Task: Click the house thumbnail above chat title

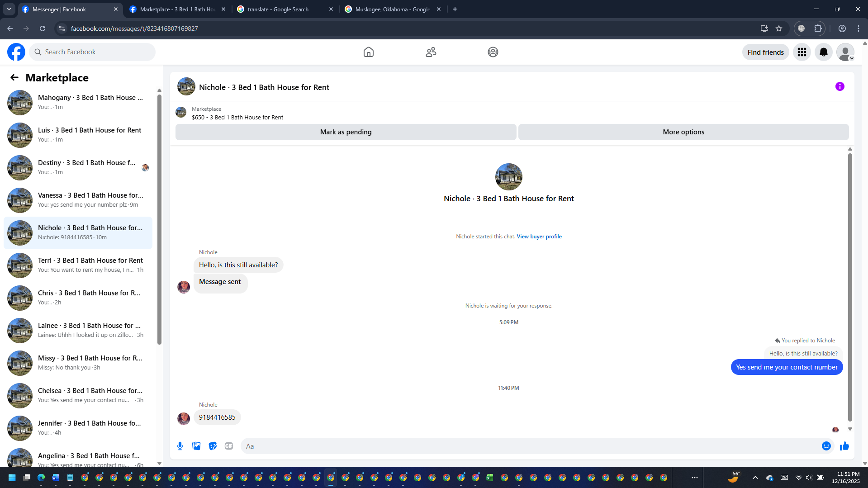Action: click(x=509, y=177)
